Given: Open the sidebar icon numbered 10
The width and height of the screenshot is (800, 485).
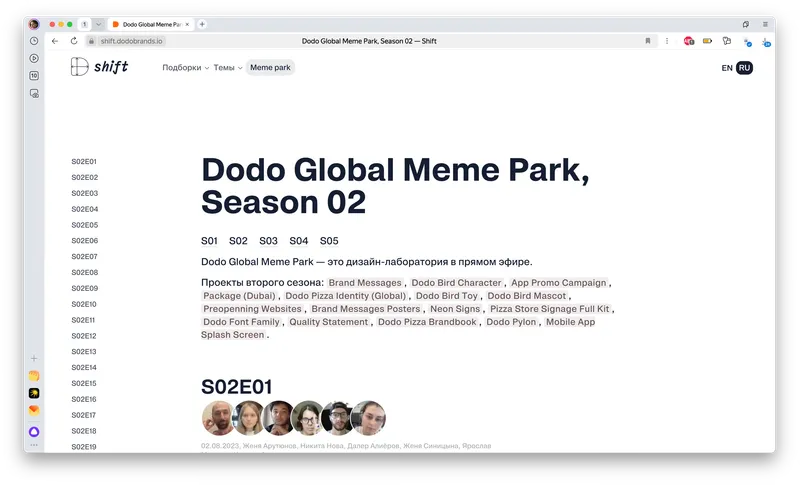Looking at the screenshot, I should [34, 75].
